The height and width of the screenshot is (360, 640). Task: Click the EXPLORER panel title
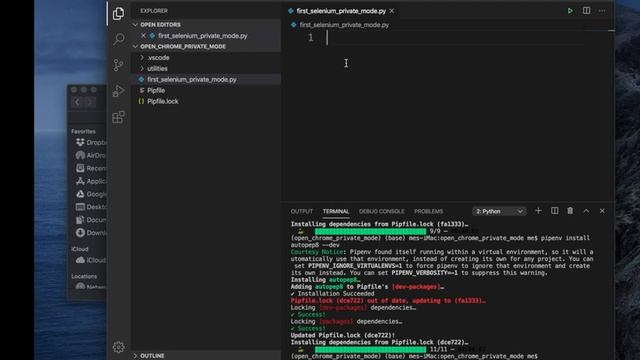tap(154, 11)
